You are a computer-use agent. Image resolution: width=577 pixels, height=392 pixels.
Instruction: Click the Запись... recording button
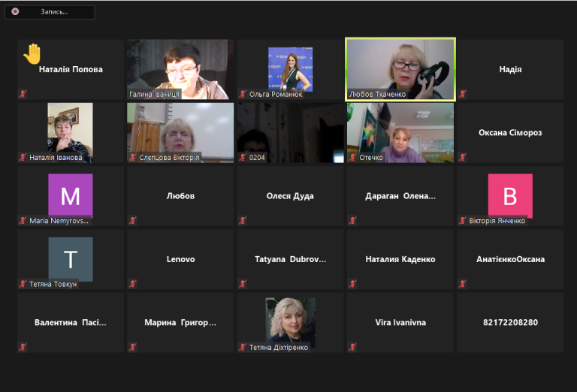tap(50, 12)
